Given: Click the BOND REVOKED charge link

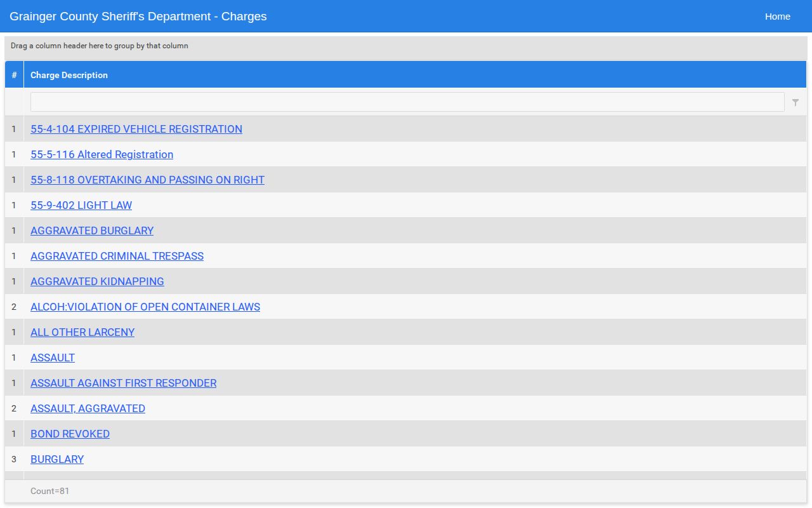Looking at the screenshot, I should 70,434.
